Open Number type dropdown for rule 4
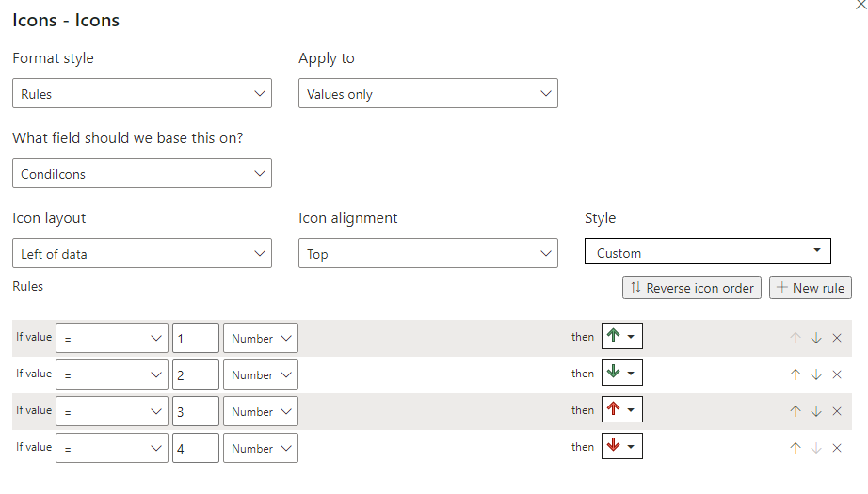The width and height of the screenshot is (868, 494). [261, 448]
